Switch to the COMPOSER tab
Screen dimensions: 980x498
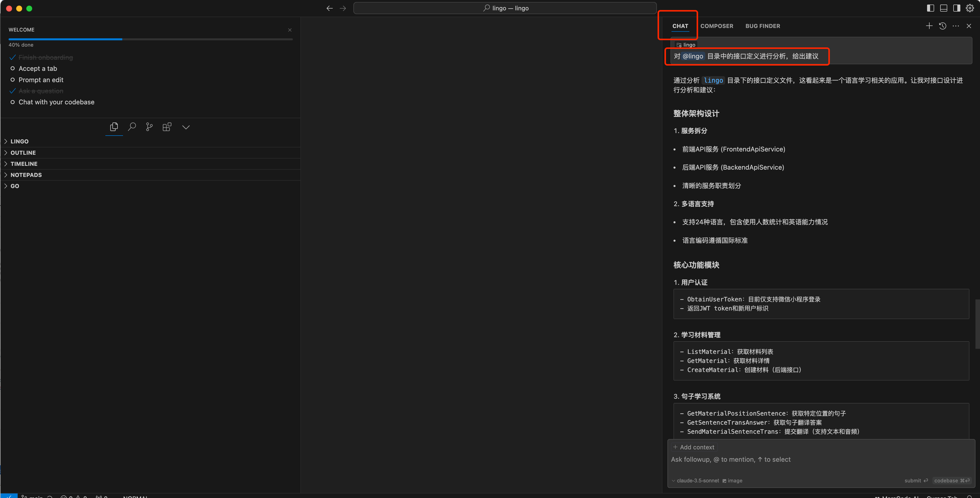[x=717, y=26]
